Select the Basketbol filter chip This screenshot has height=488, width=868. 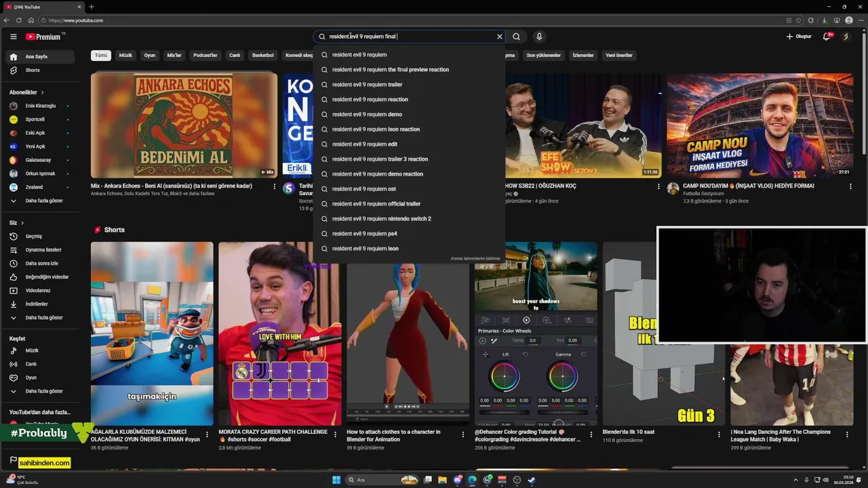263,56
